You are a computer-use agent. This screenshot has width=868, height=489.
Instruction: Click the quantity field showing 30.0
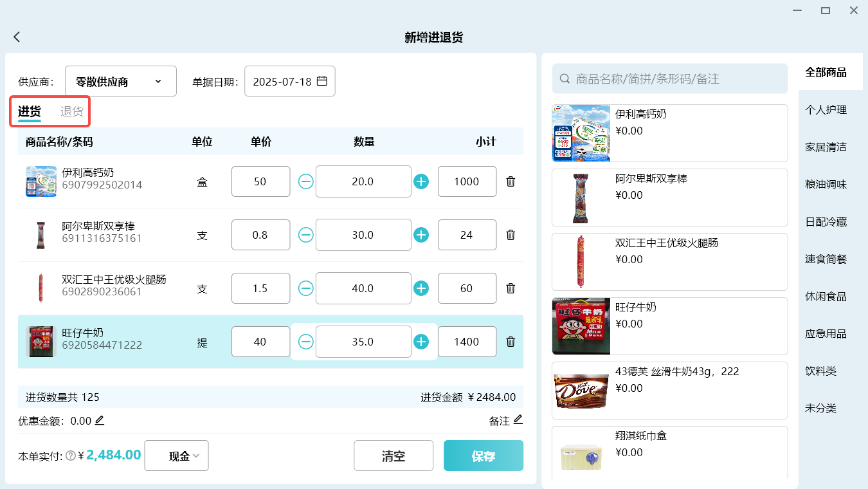tap(363, 235)
